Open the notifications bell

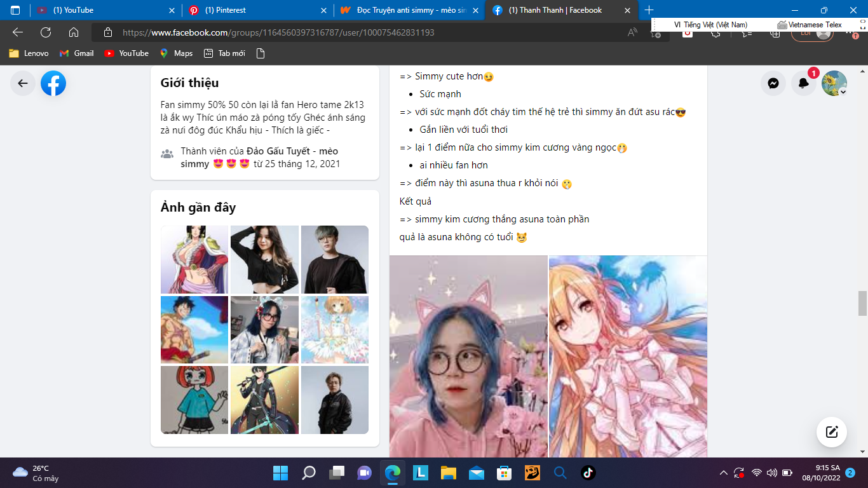click(x=804, y=83)
